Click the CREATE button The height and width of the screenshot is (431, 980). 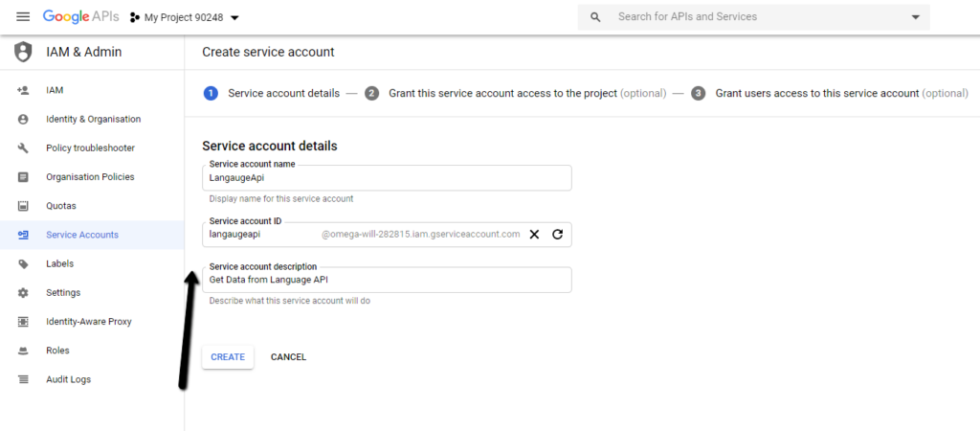[x=228, y=357]
